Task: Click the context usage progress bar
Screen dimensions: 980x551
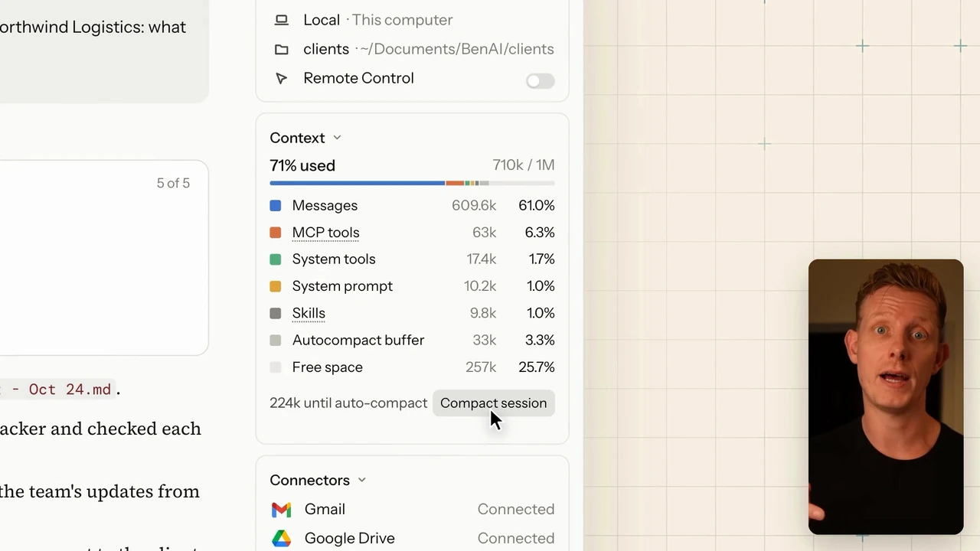Action: [x=412, y=184]
